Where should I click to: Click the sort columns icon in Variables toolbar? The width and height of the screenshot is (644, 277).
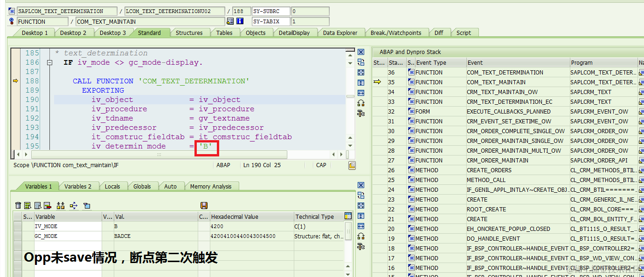(61, 205)
